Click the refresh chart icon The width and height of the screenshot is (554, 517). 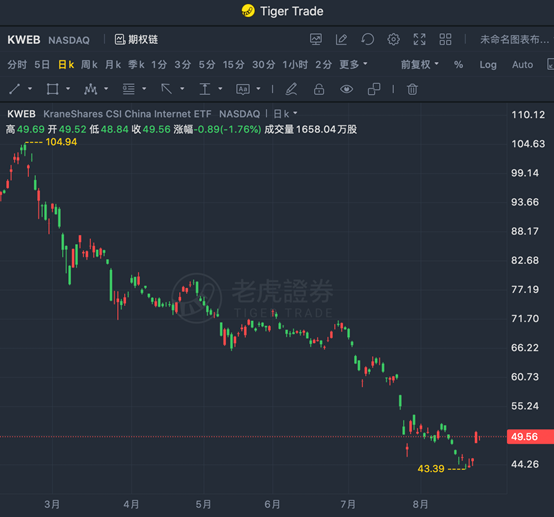click(367, 39)
